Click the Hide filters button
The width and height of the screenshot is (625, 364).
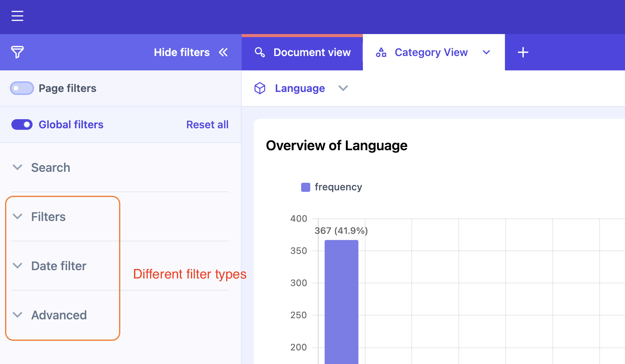point(191,52)
